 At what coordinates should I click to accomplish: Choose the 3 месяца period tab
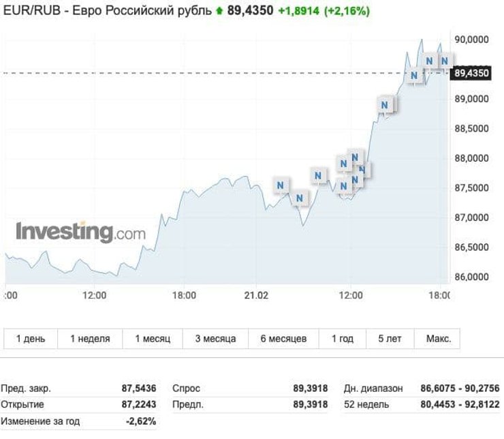(x=215, y=339)
